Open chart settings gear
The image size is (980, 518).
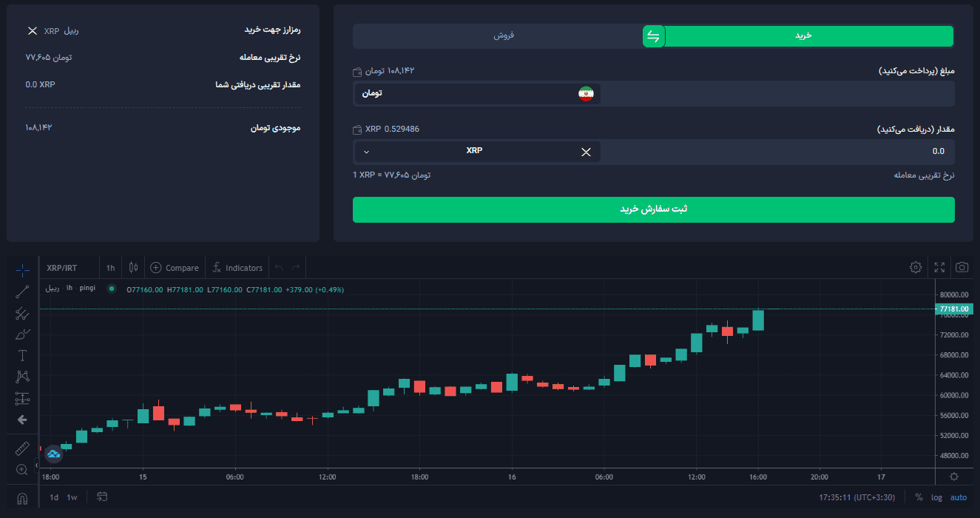[916, 267]
